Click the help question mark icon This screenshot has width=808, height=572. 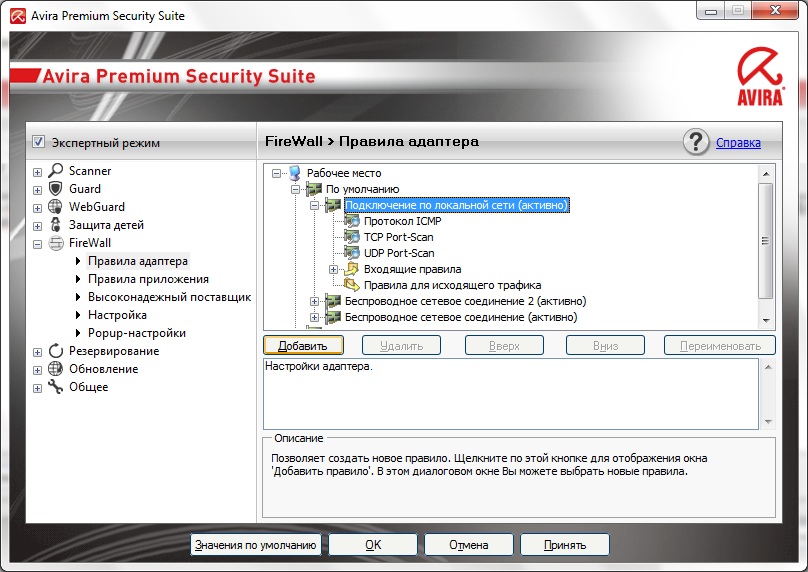coord(696,142)
